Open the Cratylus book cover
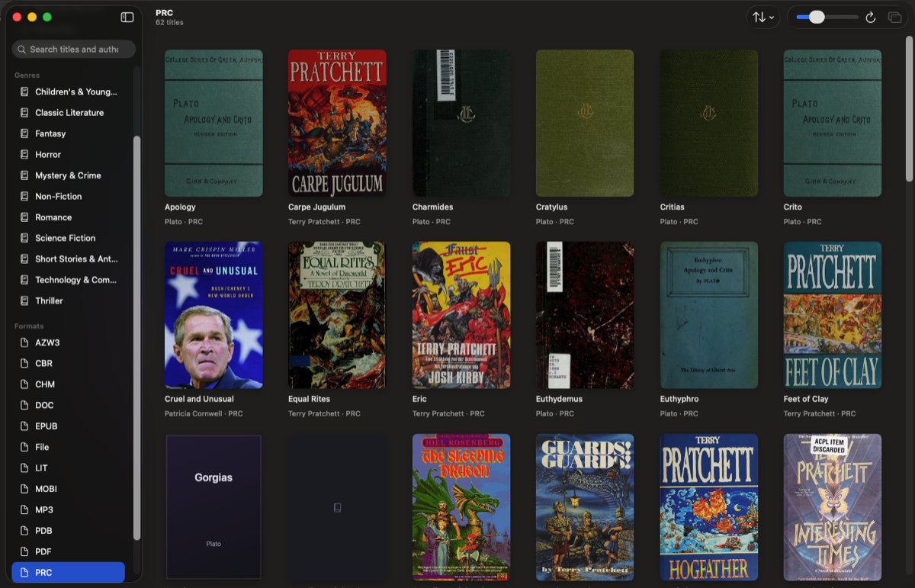The width and height of the screenshot is (915, 588). tap(585, 124)
